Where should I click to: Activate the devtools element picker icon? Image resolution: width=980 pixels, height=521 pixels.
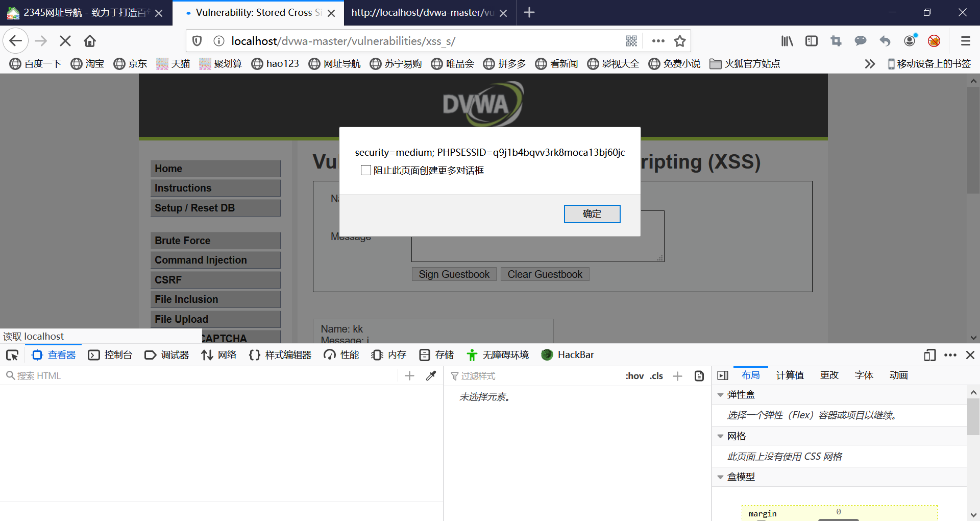tap(12, 355)
